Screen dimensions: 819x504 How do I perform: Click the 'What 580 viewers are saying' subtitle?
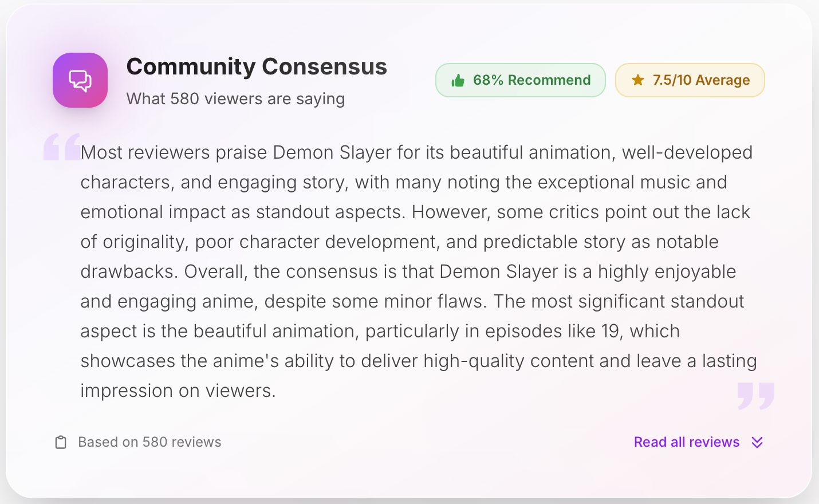235,99
